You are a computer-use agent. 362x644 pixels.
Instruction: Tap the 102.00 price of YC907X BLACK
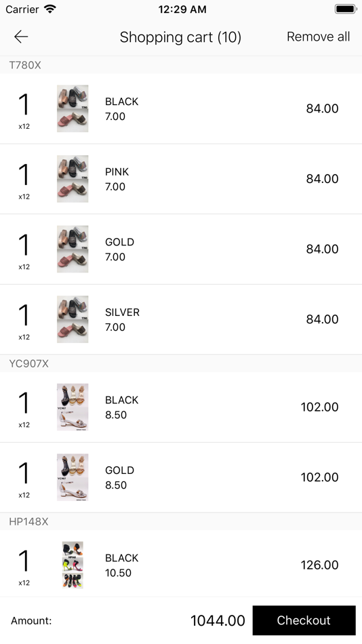click(319, 407)
